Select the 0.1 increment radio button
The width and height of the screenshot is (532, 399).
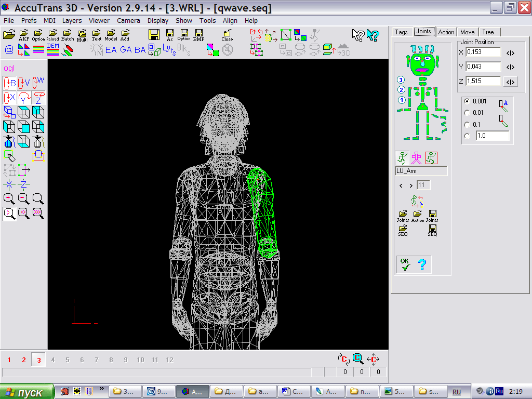pos(467,125)
